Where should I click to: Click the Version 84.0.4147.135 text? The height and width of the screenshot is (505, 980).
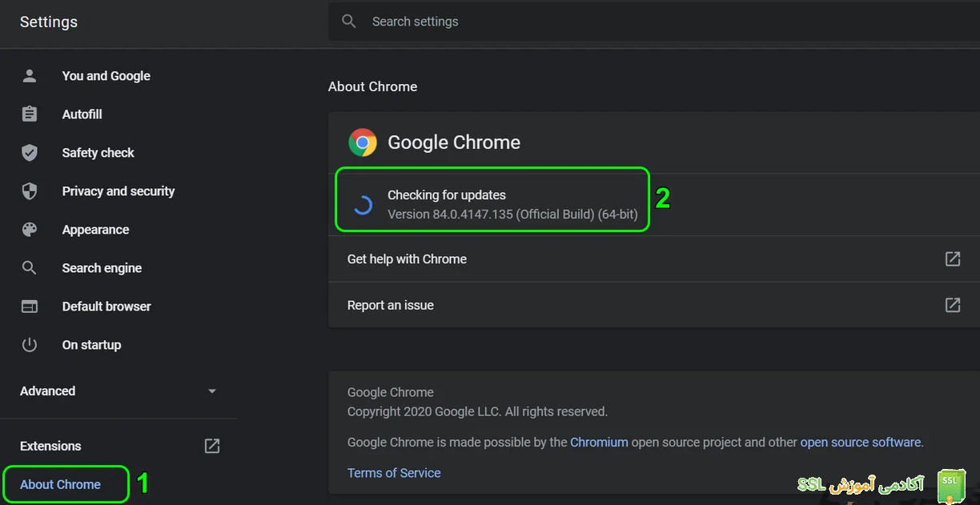pos(512,214)
